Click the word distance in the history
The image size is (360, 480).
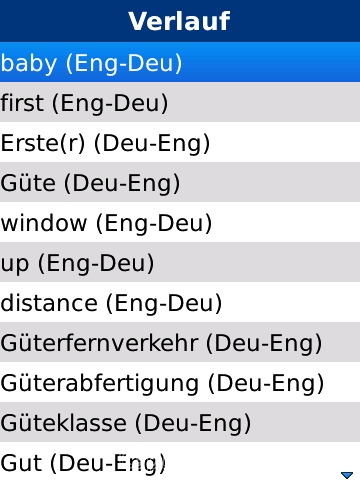point(49,303)
